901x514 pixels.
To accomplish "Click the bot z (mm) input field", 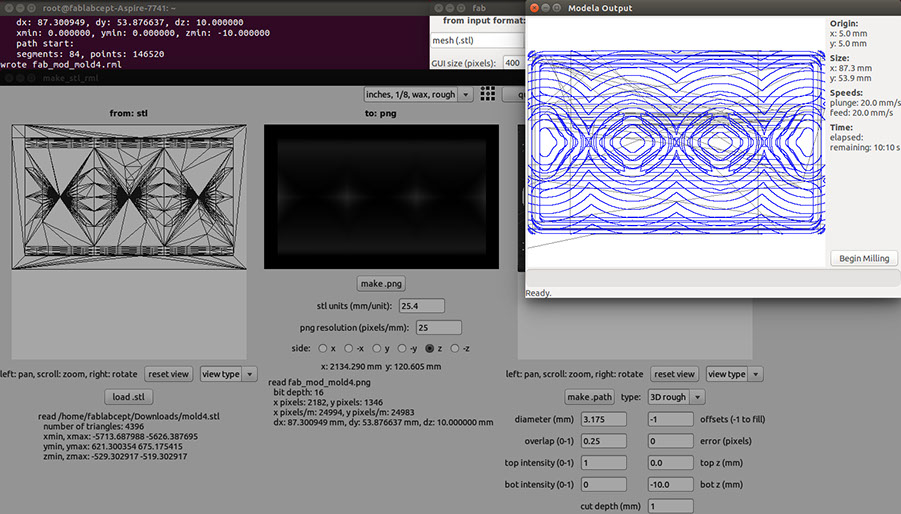I will (670, 485).
